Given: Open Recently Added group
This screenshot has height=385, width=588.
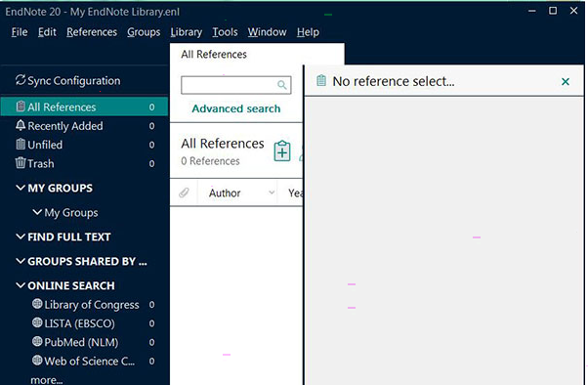Looking at the screenshot, I should tap(84, 126).
